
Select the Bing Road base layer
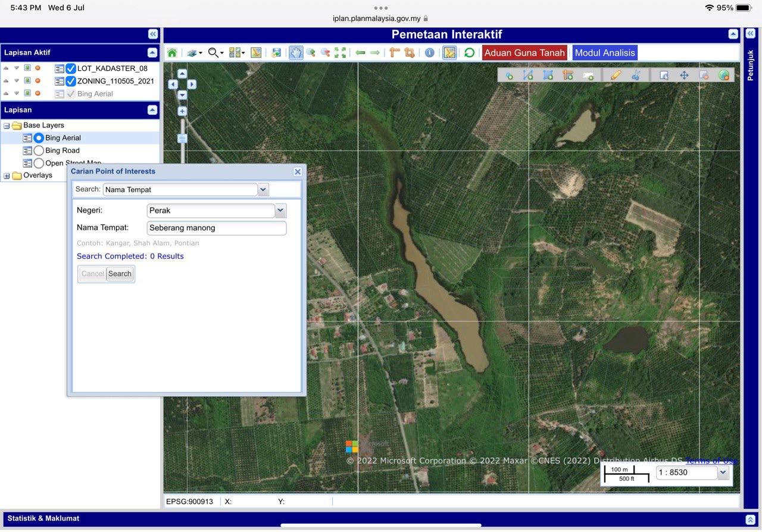(39, 151)
